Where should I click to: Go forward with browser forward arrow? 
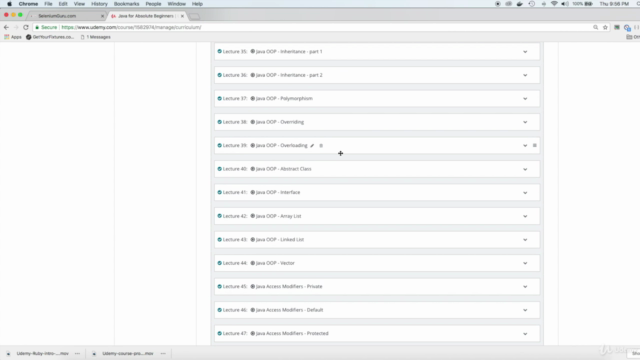coord(16,27)
